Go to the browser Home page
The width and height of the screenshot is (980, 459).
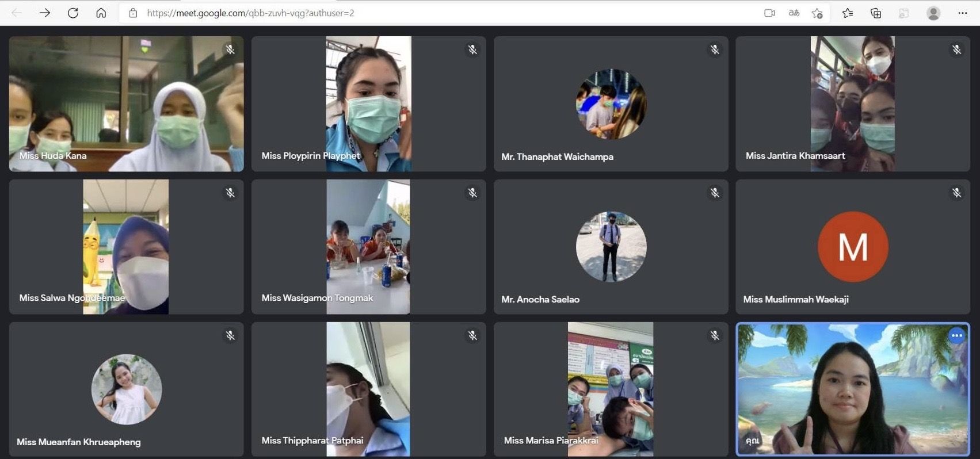(x=101, y=13)
